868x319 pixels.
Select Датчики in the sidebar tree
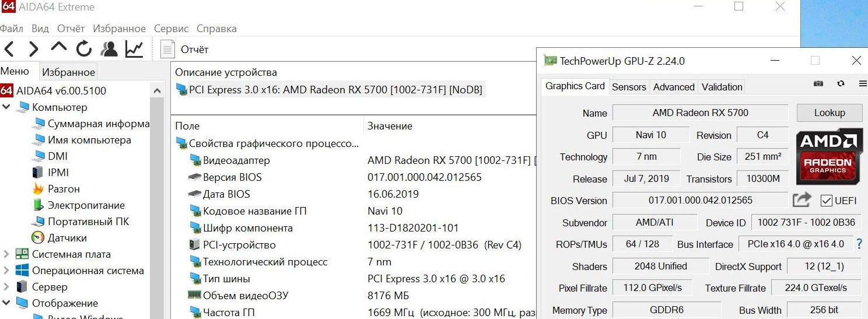click(67, 238)
